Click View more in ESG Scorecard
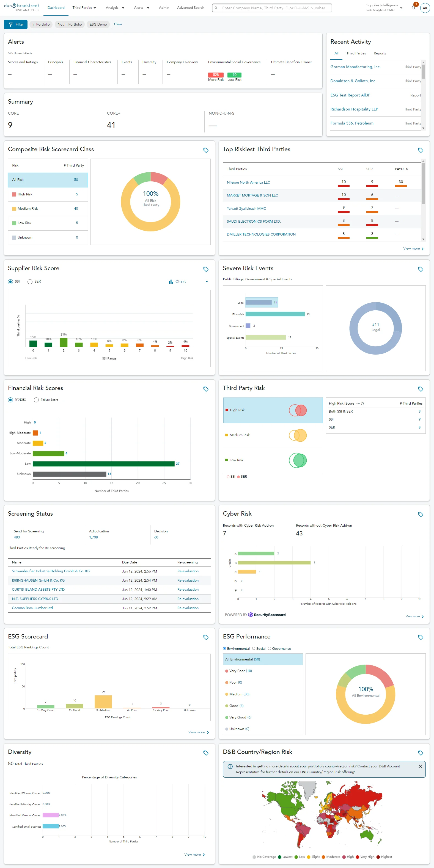Screen dimensions: 434x868 point(198,732)
